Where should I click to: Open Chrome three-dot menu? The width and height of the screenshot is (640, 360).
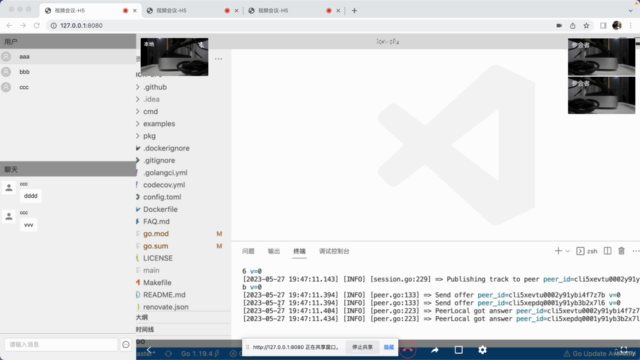pos(631,25)
